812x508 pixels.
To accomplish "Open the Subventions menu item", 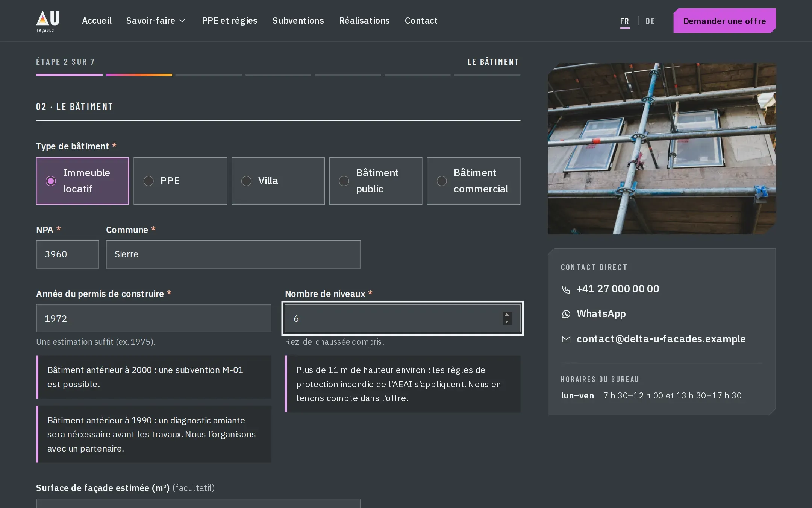I will coord(298,21).
